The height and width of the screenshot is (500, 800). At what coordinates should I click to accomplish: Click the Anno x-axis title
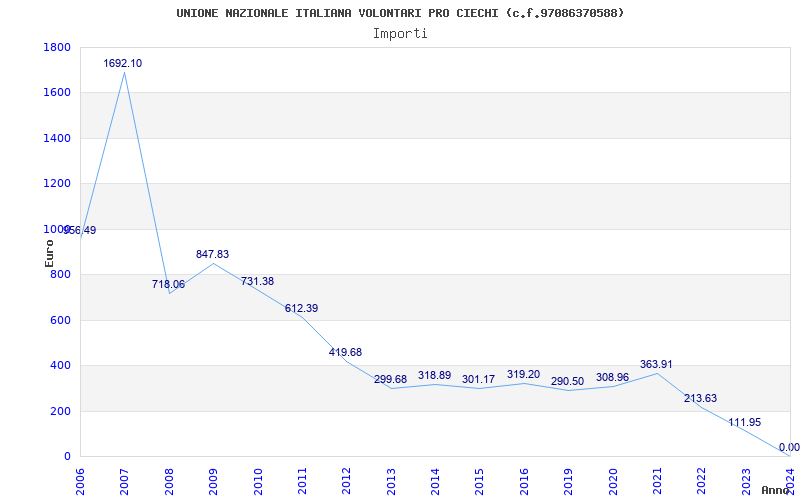776,490
